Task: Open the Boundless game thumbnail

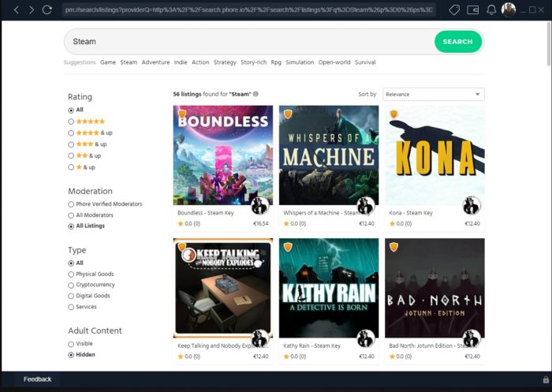Action: 223,155
